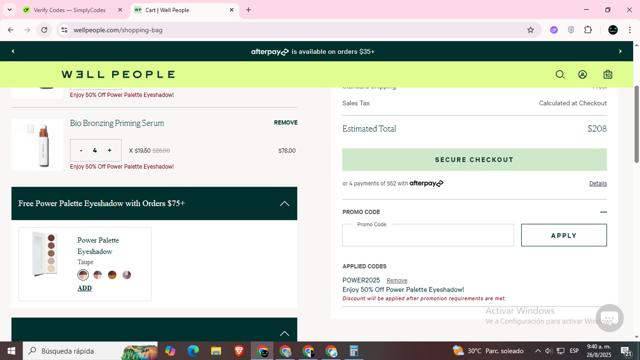
Task: Remove Bio Bronzing Priming Serum from bag
Action: point(286,122)
